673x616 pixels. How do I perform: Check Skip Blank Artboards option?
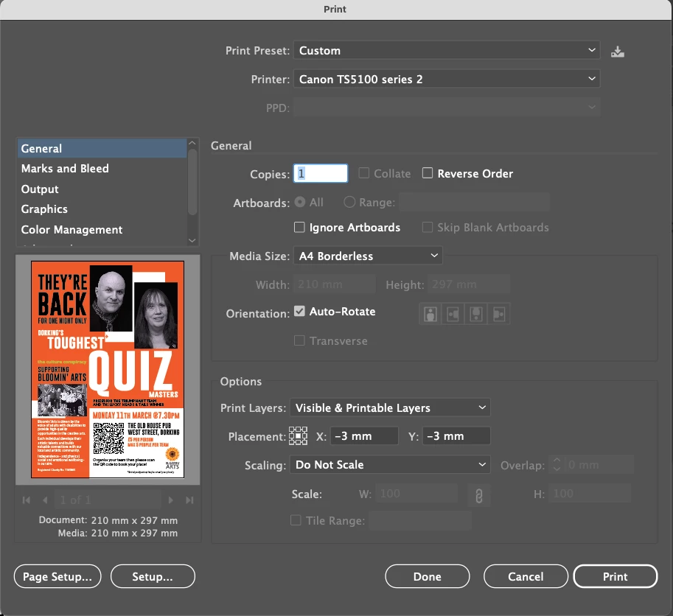click(x=428, y=227)
